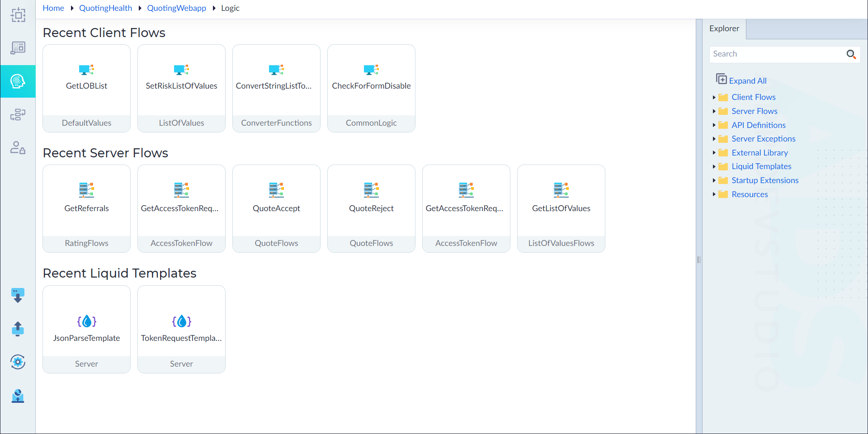Open GetReferrals server flow icon

86,190
